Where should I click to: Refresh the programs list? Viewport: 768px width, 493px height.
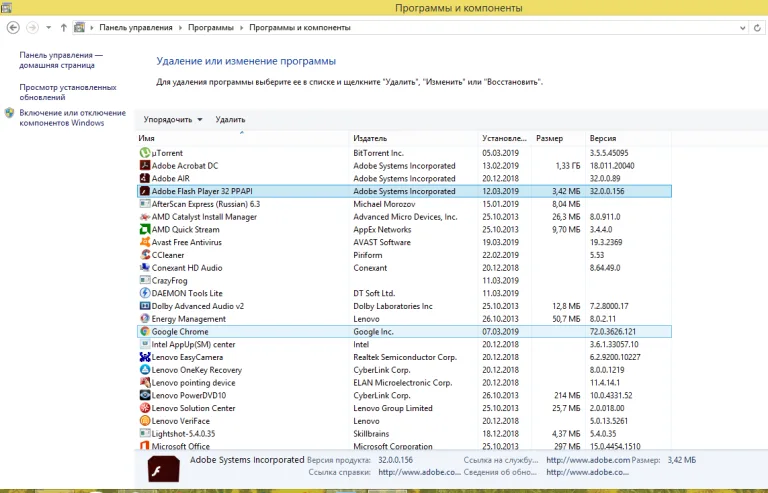click(757, 28)
